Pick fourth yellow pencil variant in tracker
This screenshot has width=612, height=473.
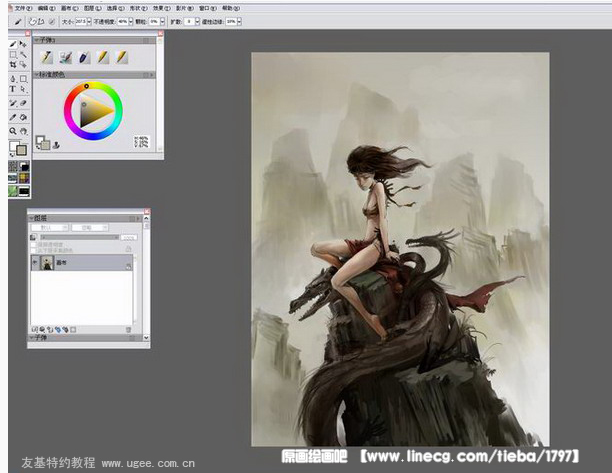(103, 57)
